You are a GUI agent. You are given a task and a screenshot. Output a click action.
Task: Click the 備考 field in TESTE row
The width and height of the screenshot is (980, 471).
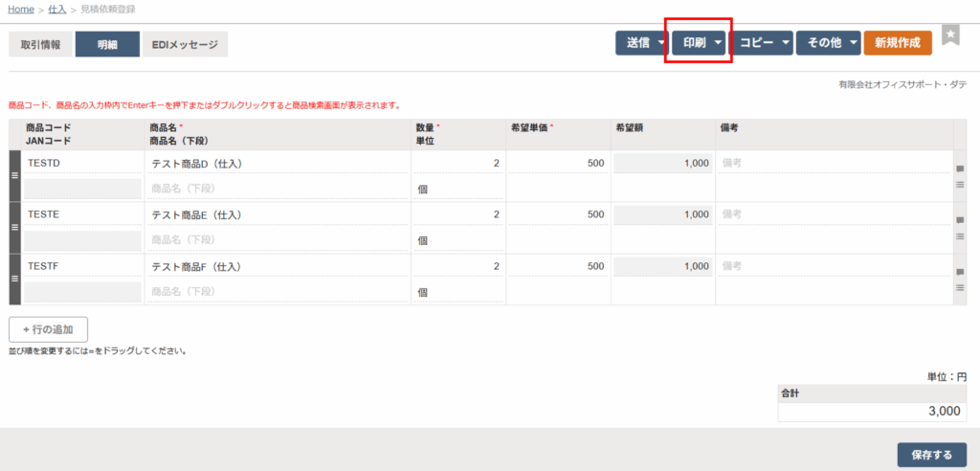pyautogui.click(x=833, y=215)
